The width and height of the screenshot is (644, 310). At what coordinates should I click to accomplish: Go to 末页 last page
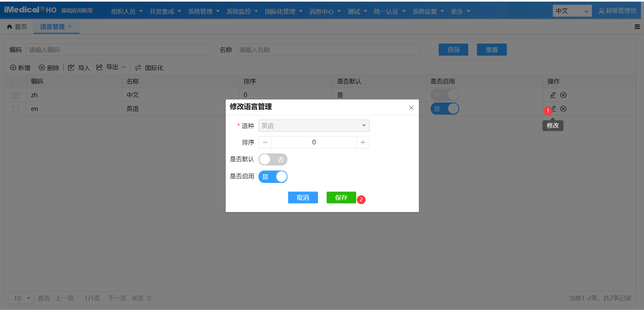coord(138,298)
